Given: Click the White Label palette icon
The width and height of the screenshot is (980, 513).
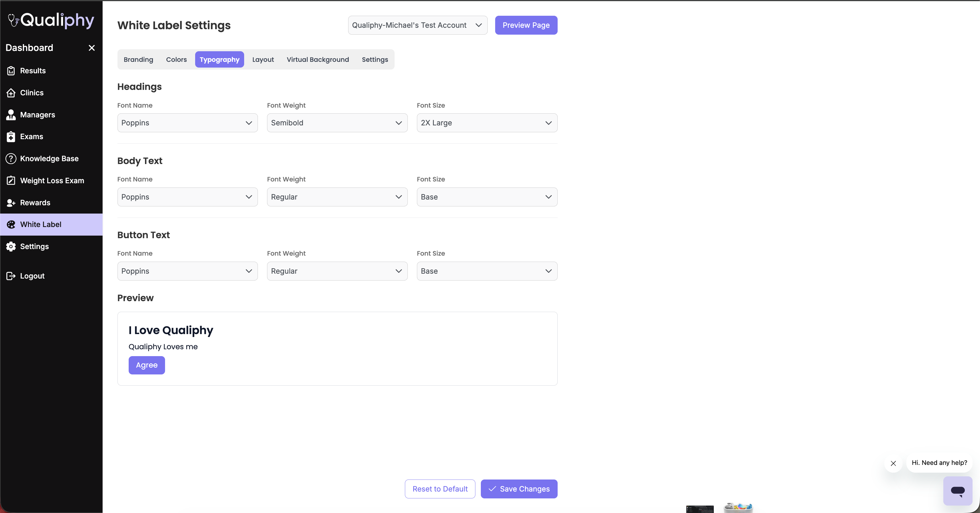Looking at the screenshot, I should 11,224.
